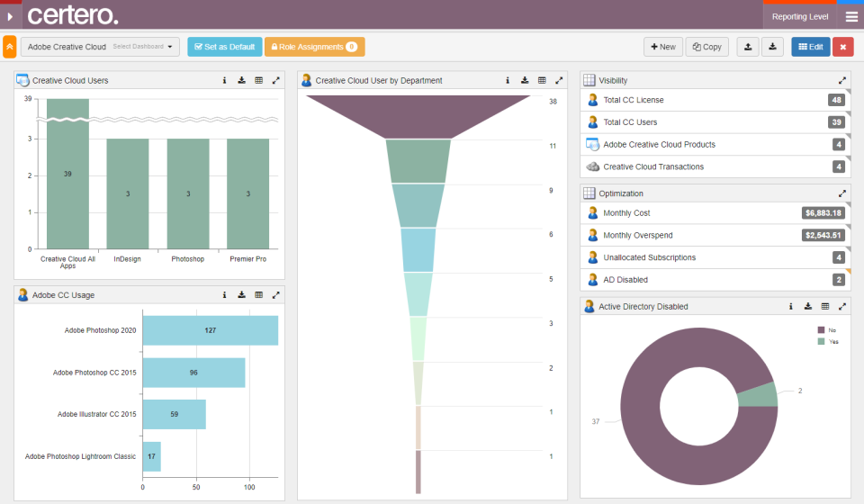864x504 pixels.
Task: Click the Adobe Illustrator CC 2015 usage bar
Action: (x=174, y=414)
